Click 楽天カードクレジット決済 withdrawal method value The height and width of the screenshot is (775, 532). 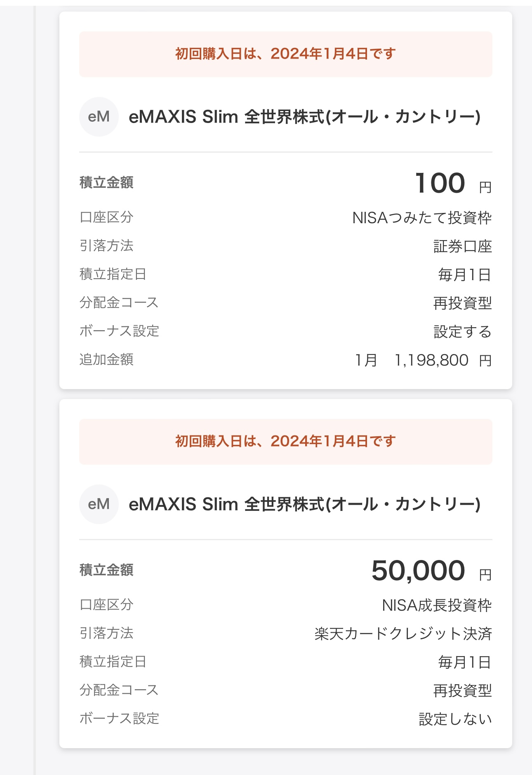click(x=403, y=633)
